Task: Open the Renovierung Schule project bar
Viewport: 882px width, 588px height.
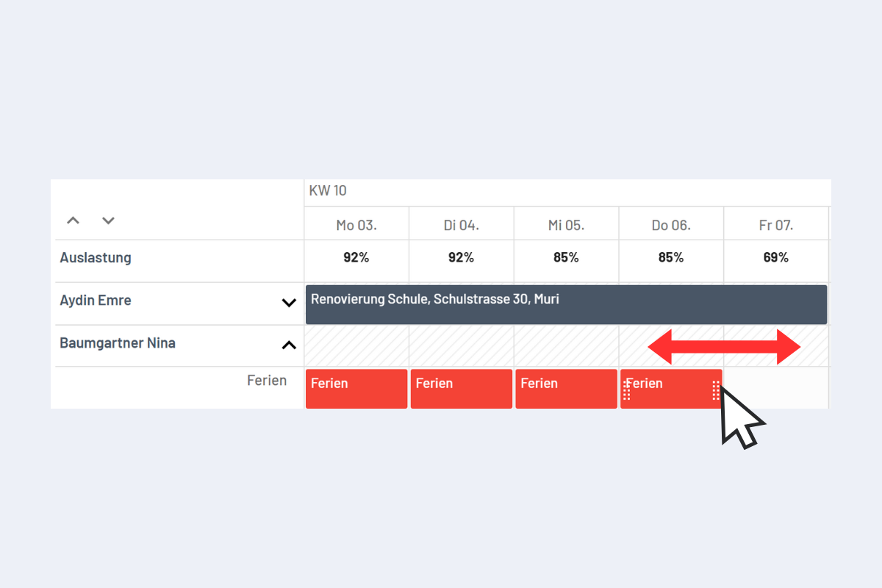Action: [566, 304]
